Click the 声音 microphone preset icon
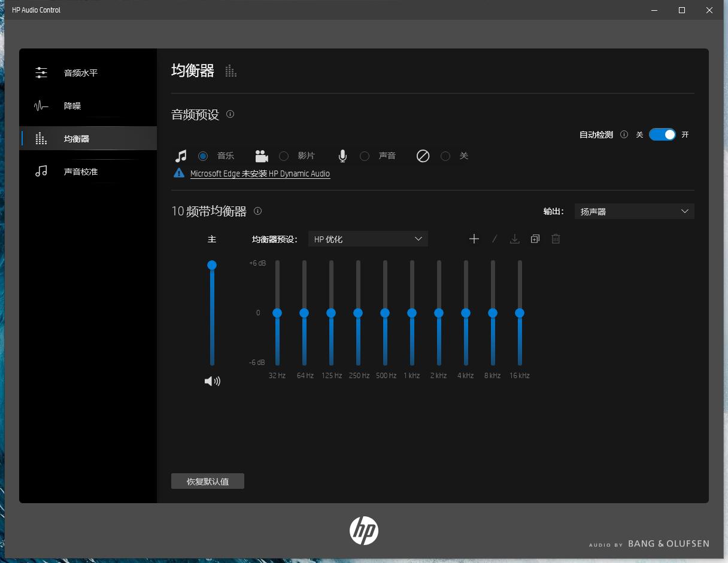 (342, 156)
